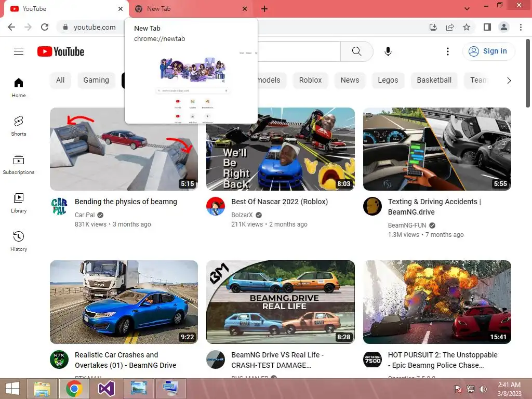Select the Gaming filter chip
532x399 pixels.
click(x=96, y=81)
